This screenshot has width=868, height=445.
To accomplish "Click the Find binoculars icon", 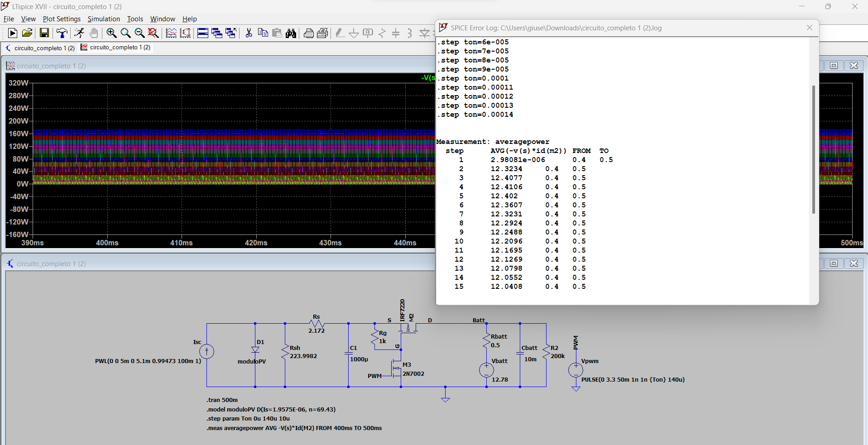I will coord(291,33).
